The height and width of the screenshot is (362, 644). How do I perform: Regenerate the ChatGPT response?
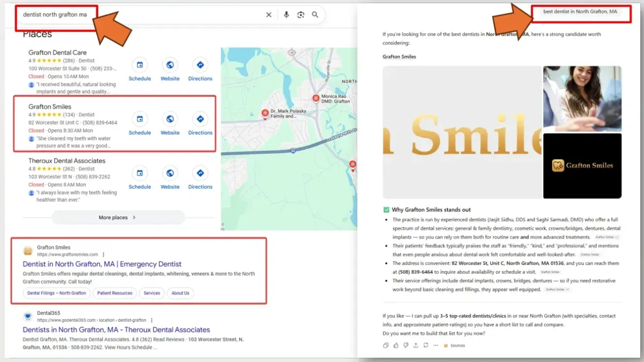coord(425,345)
